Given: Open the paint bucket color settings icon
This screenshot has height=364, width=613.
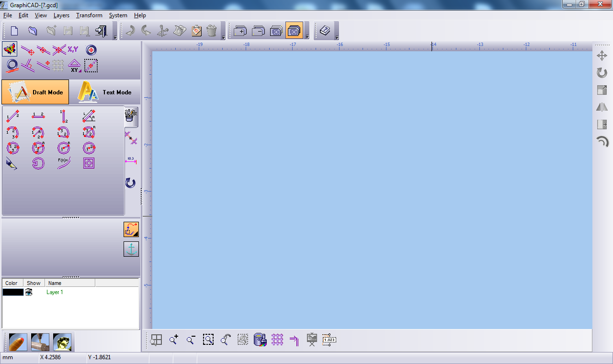Looking at the screenshot, I should click(x=260, y=340).
